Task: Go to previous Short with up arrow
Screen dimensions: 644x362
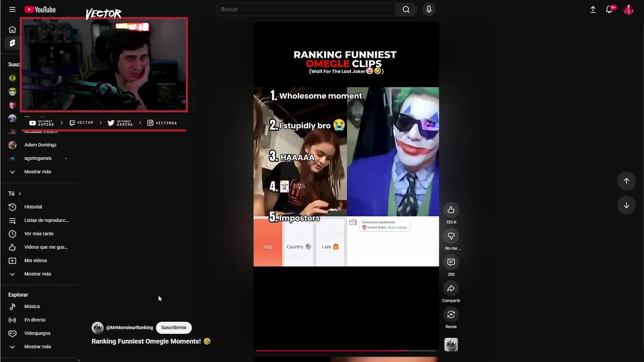Action: pyautogui.click(x=626, y=181)
